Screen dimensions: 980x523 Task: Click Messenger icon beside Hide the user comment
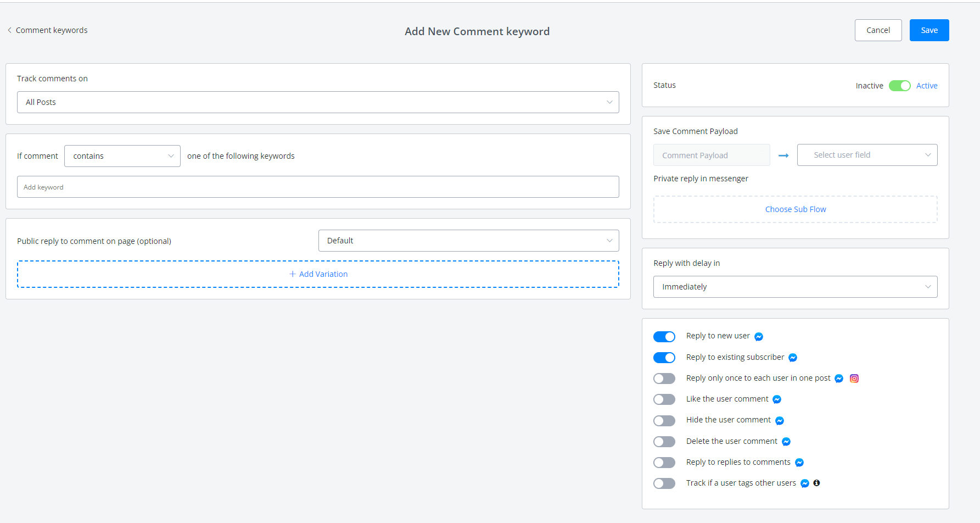tap(780, 421)
